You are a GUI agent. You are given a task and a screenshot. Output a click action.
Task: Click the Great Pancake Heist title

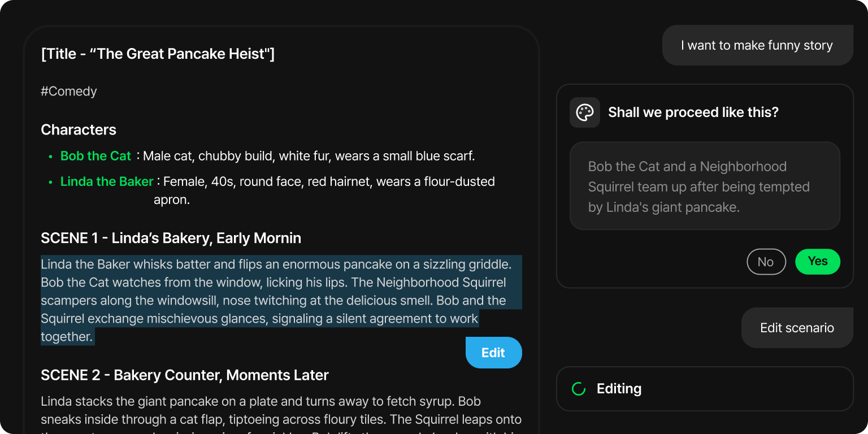tap(158, 54)
